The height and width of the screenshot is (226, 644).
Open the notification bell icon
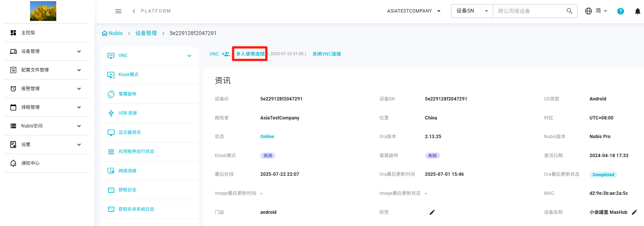click(x=638, y=11)
